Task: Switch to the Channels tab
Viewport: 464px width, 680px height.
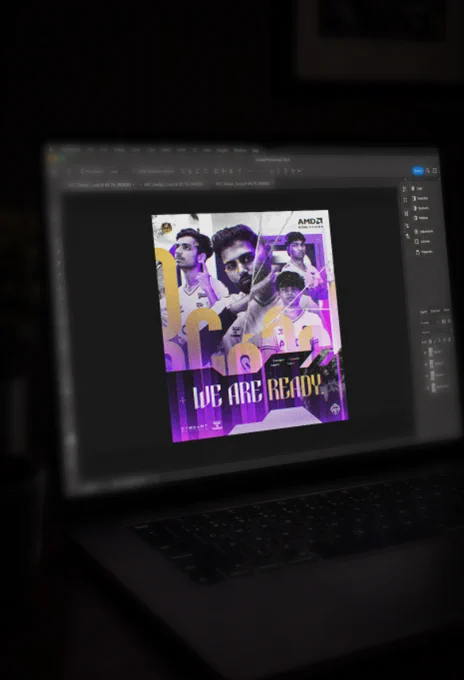Action: (435, 311)
